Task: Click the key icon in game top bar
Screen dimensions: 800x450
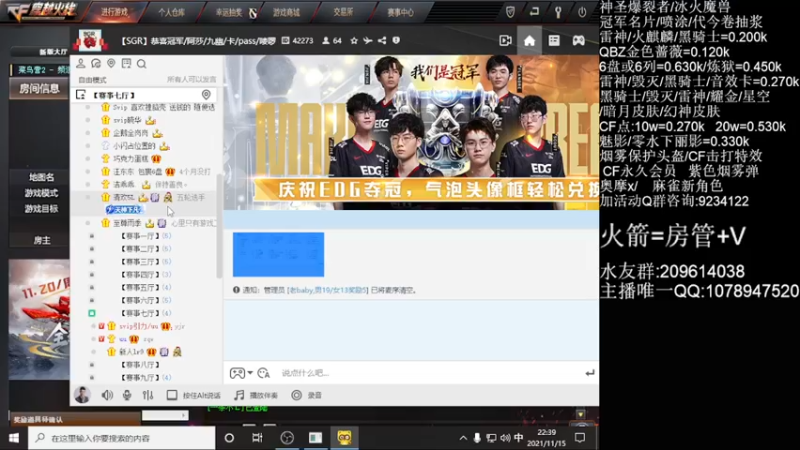Action: (558, 12)
